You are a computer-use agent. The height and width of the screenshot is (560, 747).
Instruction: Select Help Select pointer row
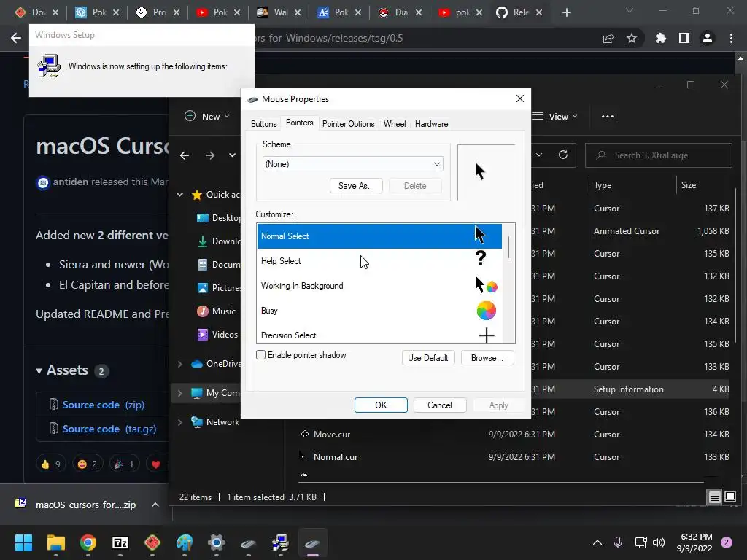coord(379,261)
